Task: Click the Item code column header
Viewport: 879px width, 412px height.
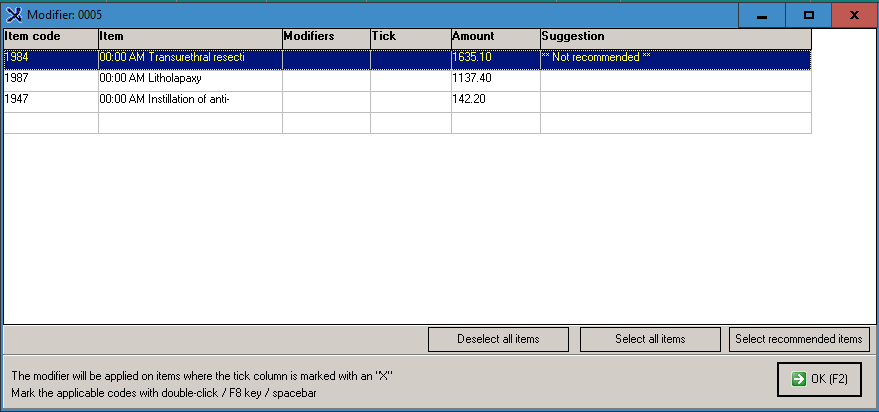Action: coord(51,39)
